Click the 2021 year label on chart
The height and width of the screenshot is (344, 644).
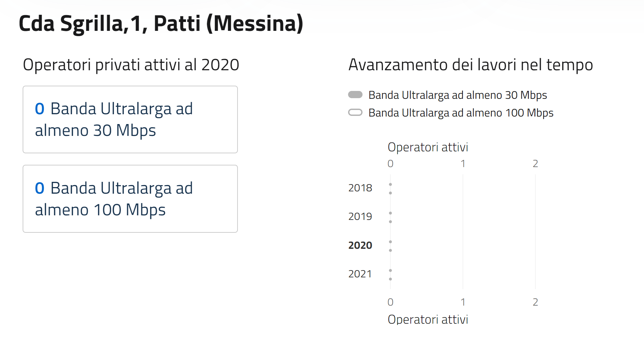pyautogui.click(x=360, y=274)
